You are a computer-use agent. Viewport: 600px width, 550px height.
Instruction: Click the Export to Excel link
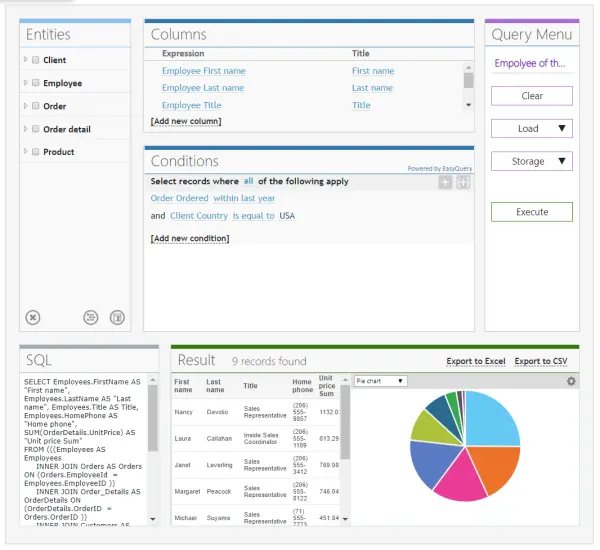[475, 361]
